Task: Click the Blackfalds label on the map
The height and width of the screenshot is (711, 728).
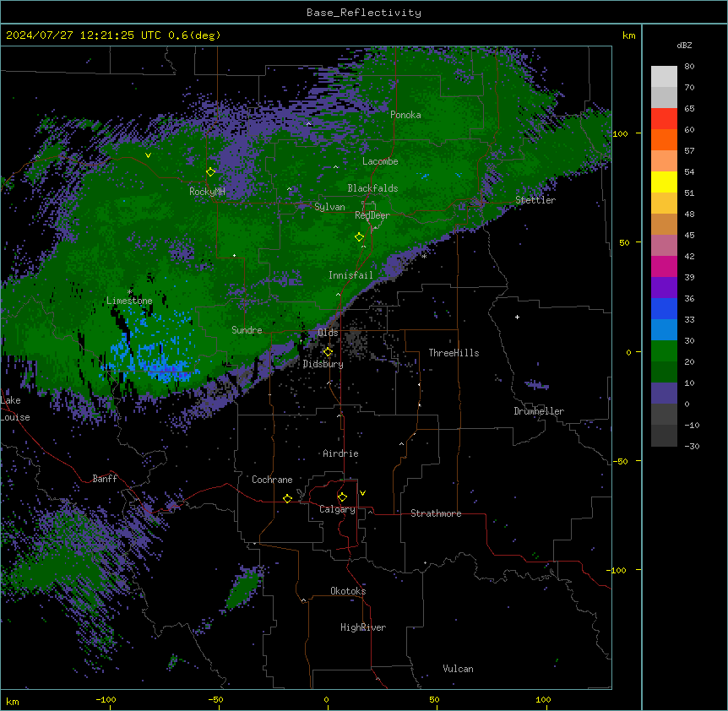Action: click(372, 188)
